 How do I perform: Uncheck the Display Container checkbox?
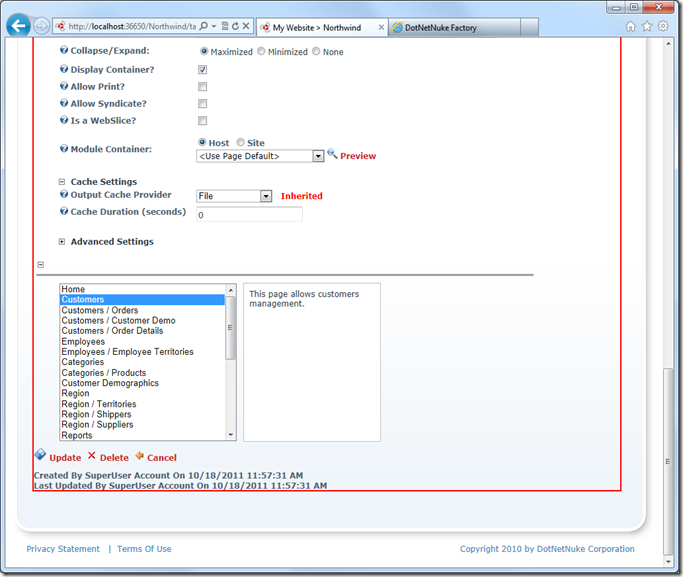203,70
